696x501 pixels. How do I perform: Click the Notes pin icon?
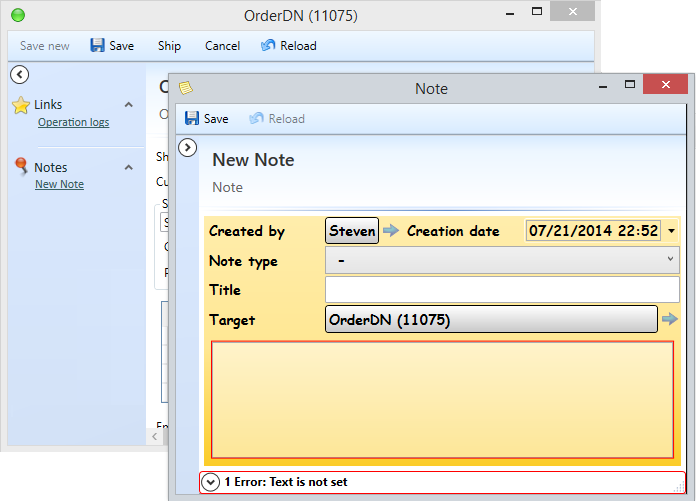point(20,167)
